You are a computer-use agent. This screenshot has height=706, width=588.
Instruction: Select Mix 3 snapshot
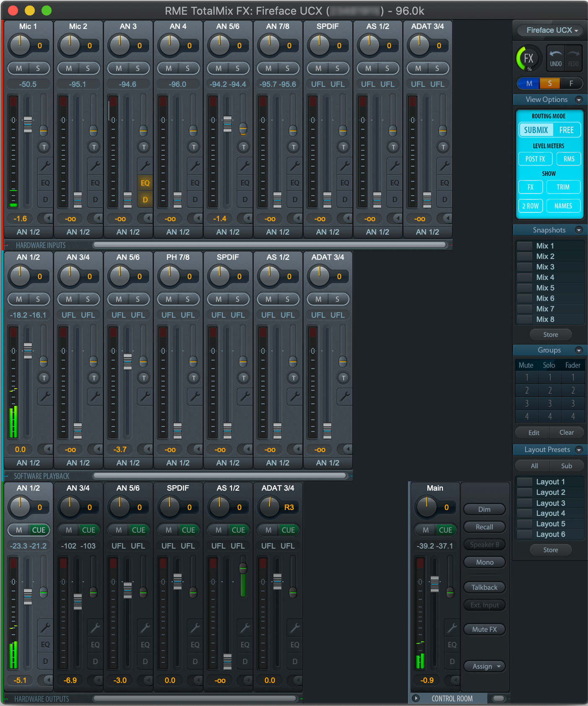(550, 267)
